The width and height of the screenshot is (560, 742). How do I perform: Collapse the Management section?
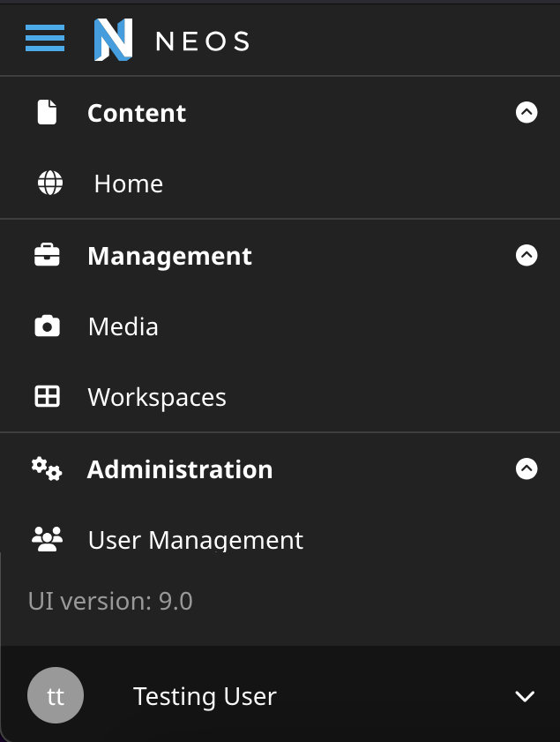click(526, 255)
